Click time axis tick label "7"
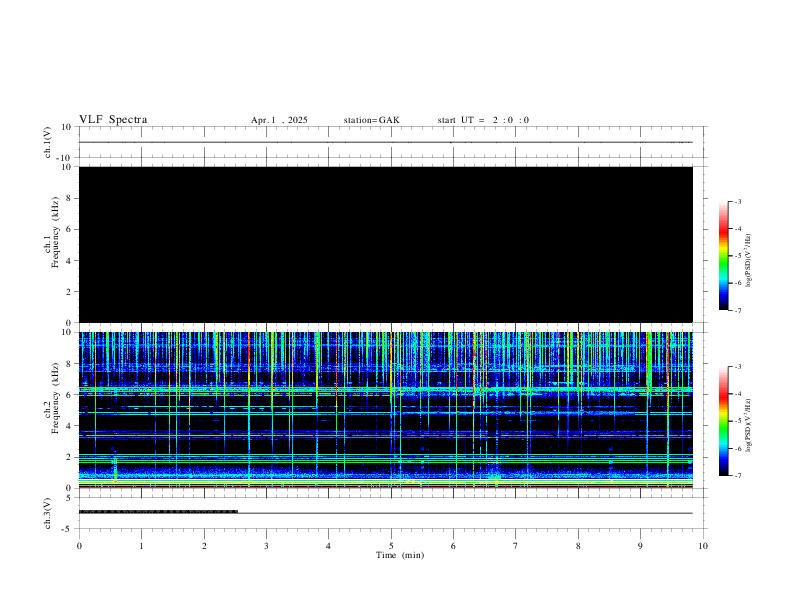792x612 pixels. pyautogui.click(x=516, y=546)
